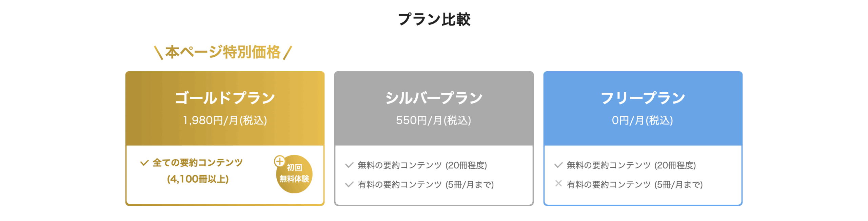Click the 0円/月(税込) price
The width and height of the screenshot is (868, 221).
tap(642, 121)
